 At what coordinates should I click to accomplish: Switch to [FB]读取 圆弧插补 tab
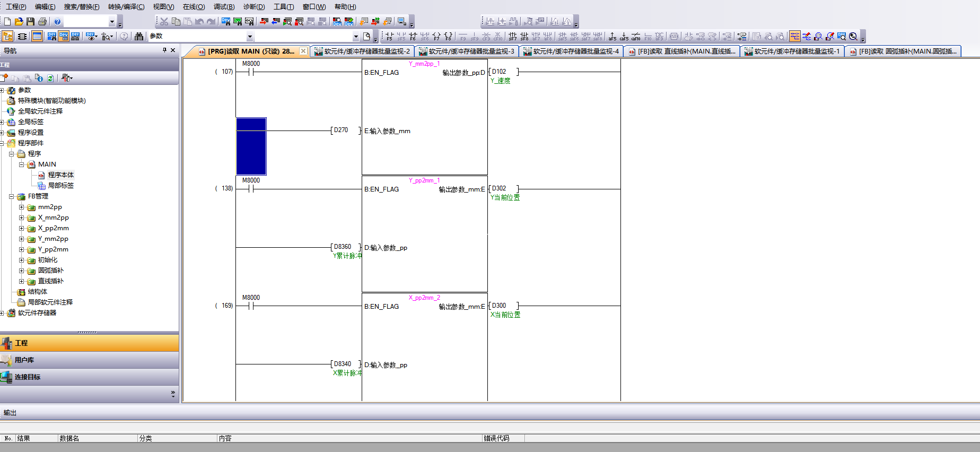click(903, 51)
